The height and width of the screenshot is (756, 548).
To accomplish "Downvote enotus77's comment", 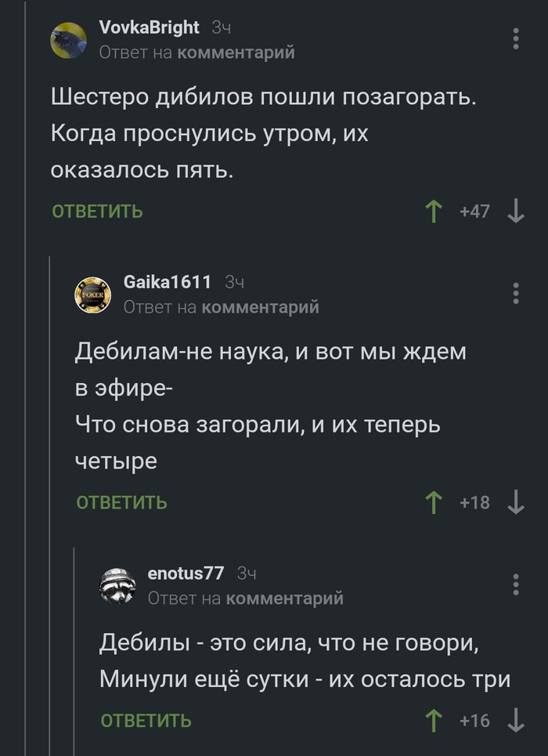I will coord(516,720).
